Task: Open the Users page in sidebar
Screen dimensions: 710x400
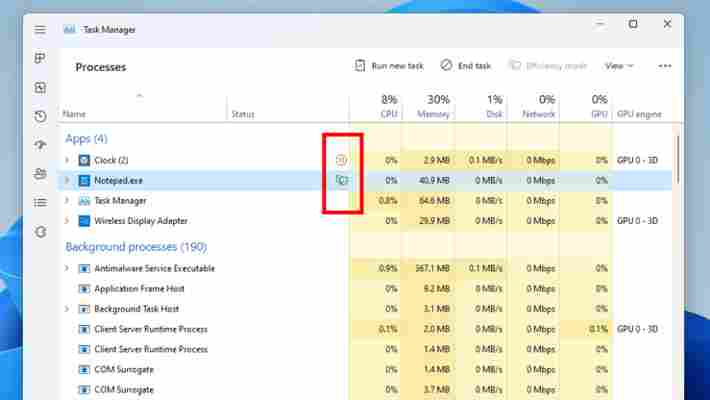Action: 40,174
